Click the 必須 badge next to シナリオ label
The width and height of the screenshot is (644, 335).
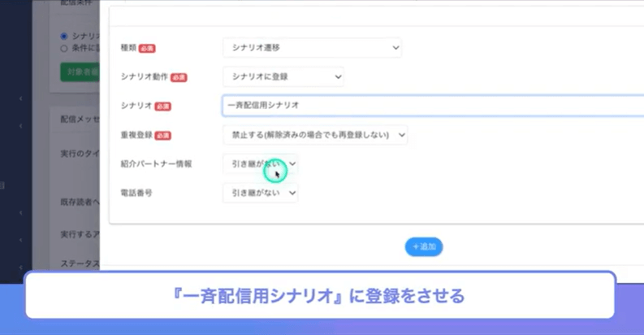click(x=163, y=107)
